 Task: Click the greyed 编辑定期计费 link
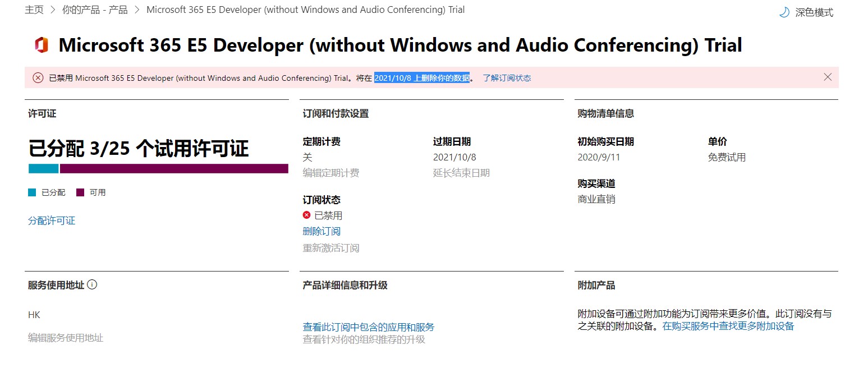(331, 173)
